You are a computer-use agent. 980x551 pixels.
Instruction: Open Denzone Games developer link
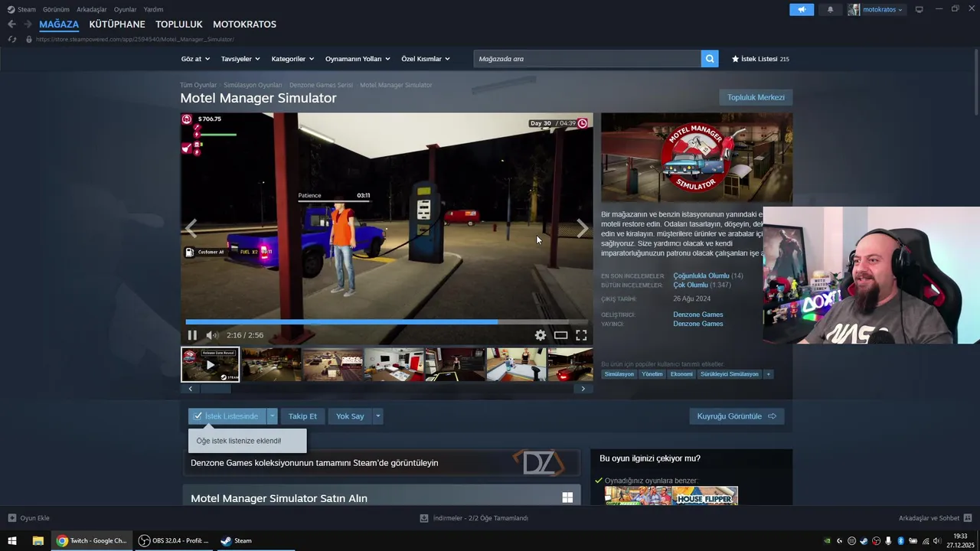(698, 315)
